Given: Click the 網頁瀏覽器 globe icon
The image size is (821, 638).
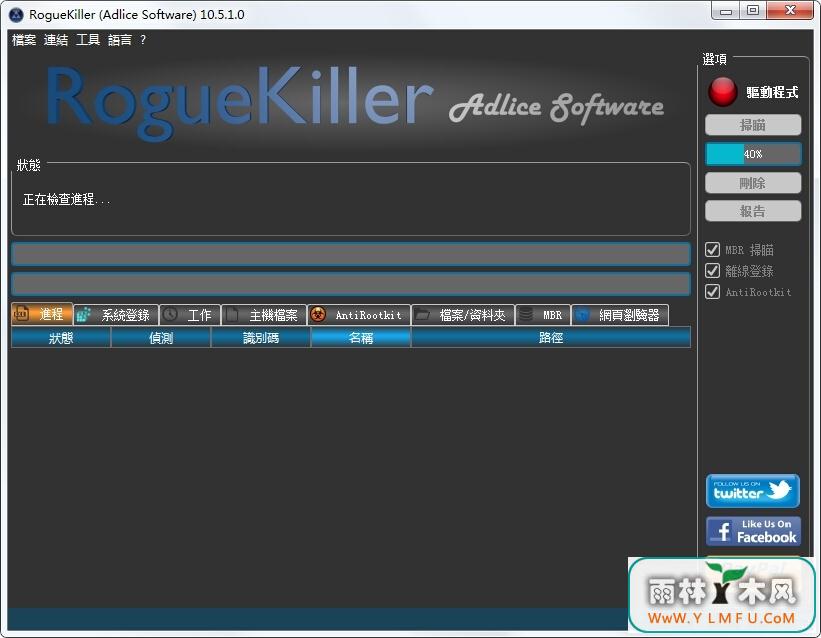Looking at the screenshot, I should (x=582, y=315).
